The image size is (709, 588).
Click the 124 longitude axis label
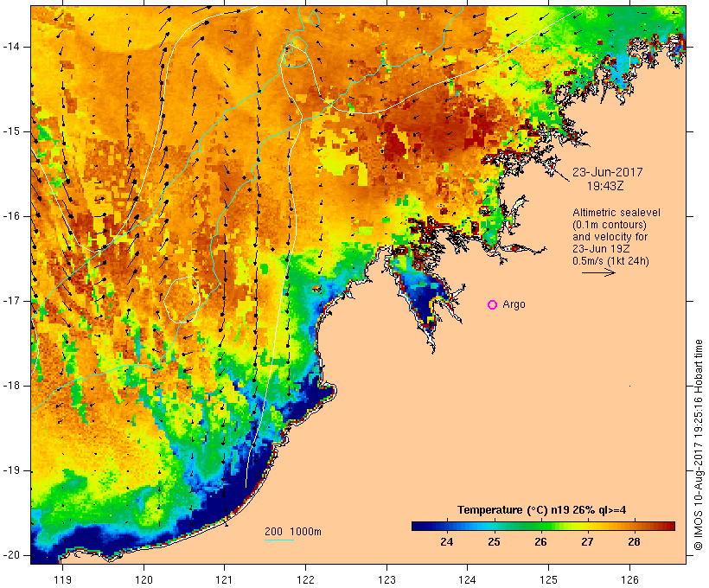click(467, 579)
